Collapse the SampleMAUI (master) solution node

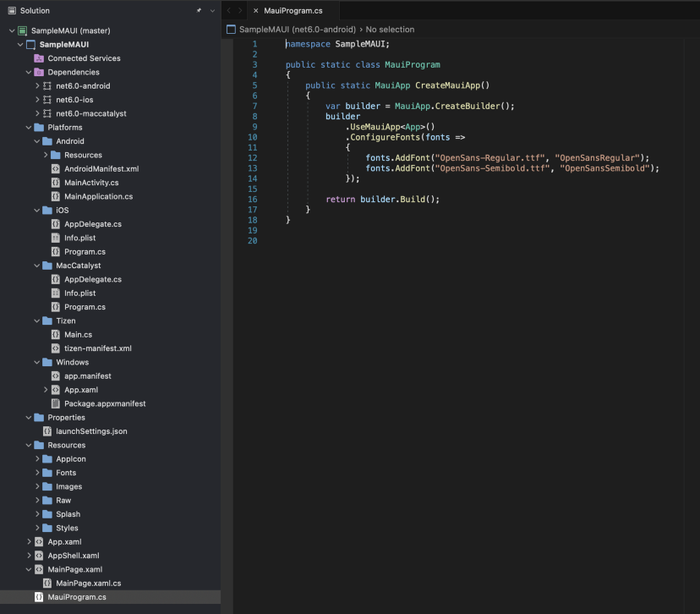point(12,30)
